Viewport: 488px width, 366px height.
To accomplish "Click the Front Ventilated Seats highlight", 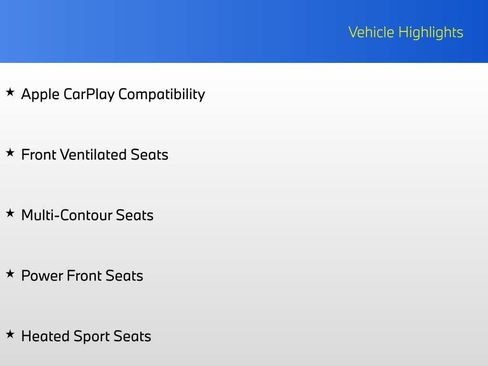I will tap(95, 155).
